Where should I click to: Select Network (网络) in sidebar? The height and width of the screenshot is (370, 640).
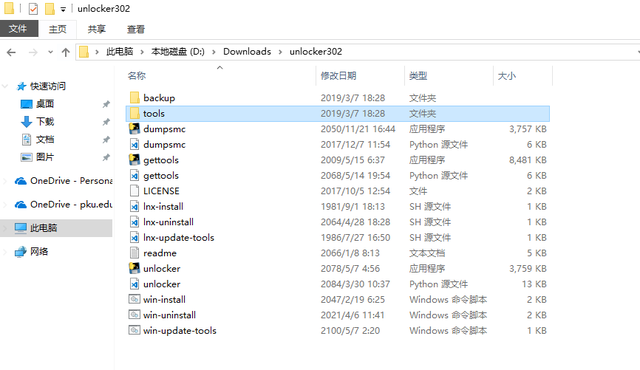pyautogui.click(x=31, y=252)
